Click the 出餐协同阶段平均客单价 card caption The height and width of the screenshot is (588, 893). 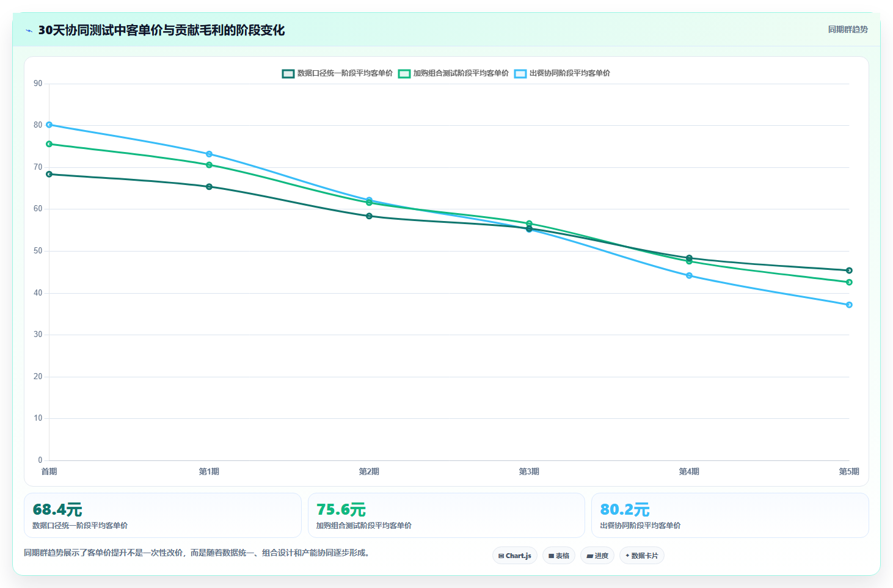(x=640, y=526)
